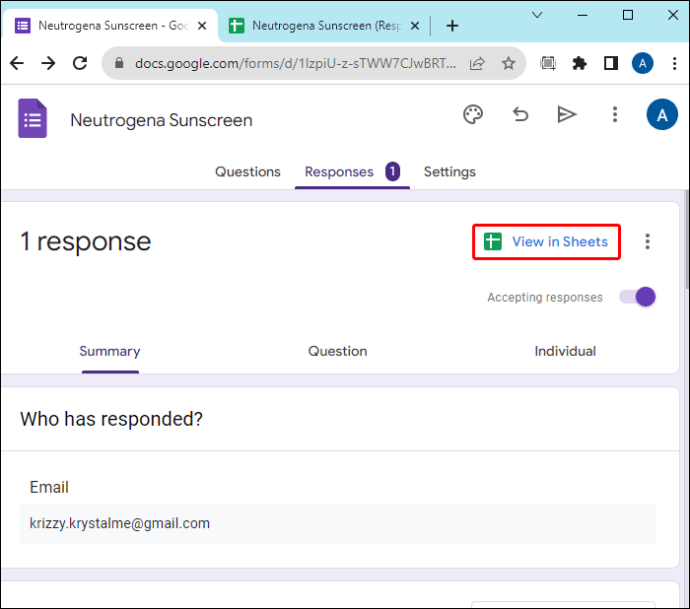Click the Send paper-plane icon

pos(567,115)
